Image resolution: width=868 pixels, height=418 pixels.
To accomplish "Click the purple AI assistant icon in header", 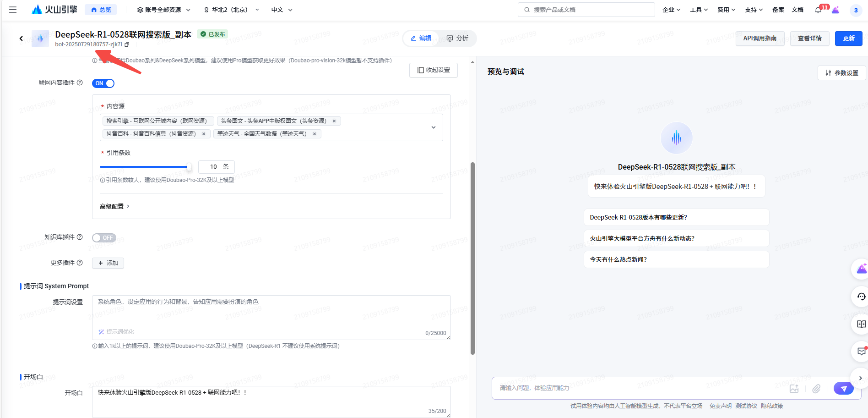I will (x=835, y=10).
